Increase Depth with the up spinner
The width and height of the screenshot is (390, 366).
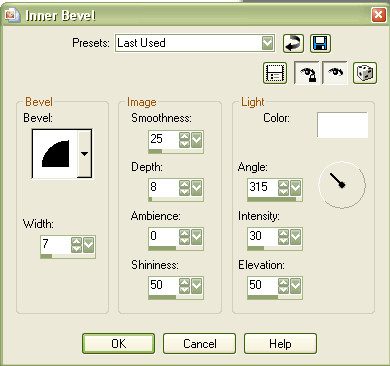coord(184,184)
